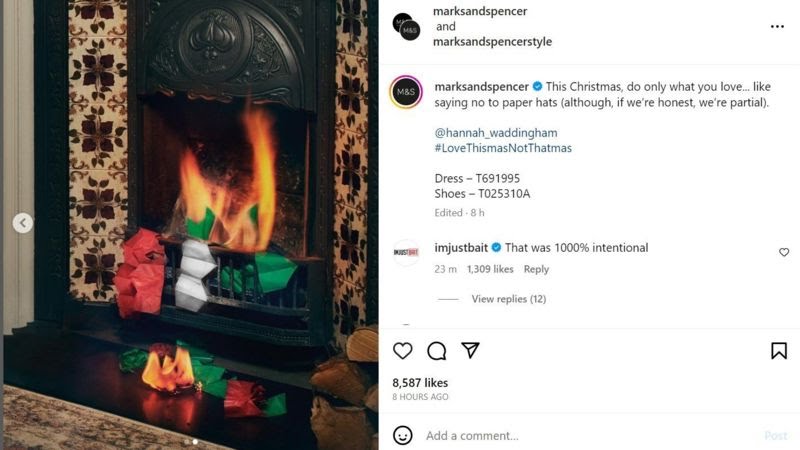Like imjustbait's comment with small heart
The width and height of the screenshot is (800, 450).
click(x=784, y=252)
